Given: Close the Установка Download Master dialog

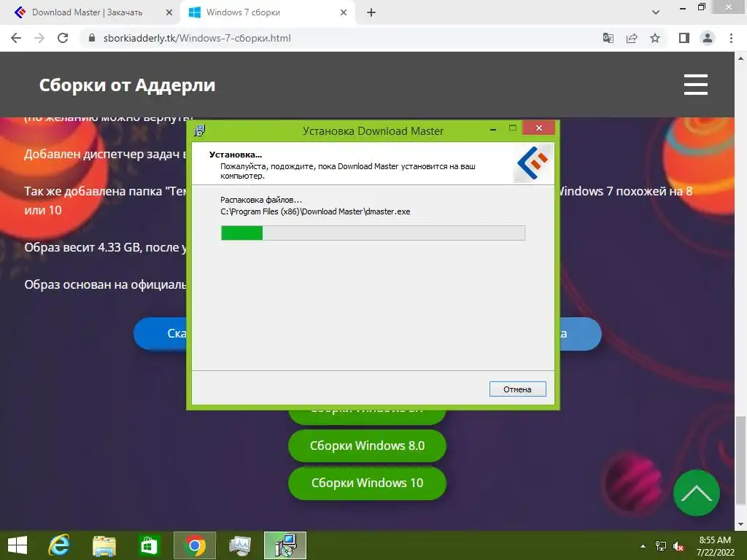Looking at the screenshot, I should (539, 128).
